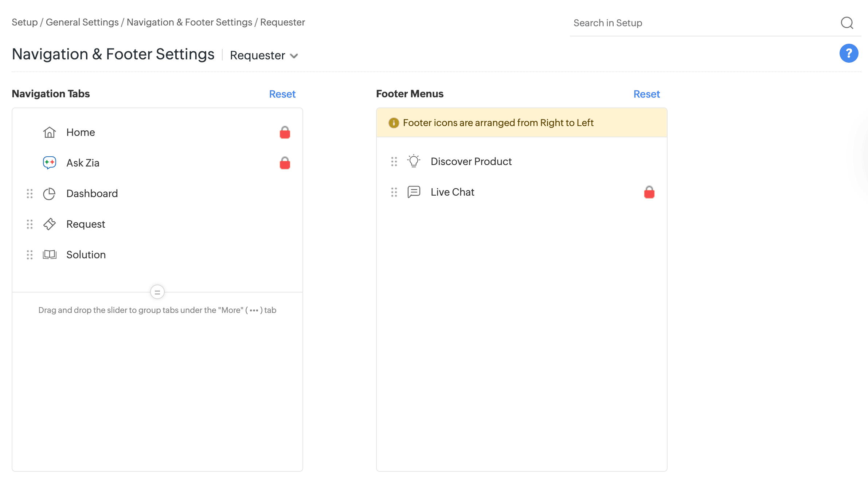The width and height of the screenshot is (868, 502).
Task: Click the Discover Product lightbulb icon
Action: point(414,161)
